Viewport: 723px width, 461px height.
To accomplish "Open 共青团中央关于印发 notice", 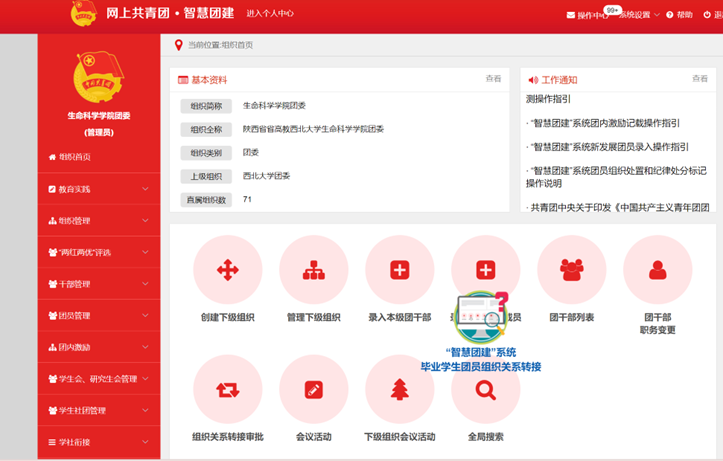I will coord(618,208).
